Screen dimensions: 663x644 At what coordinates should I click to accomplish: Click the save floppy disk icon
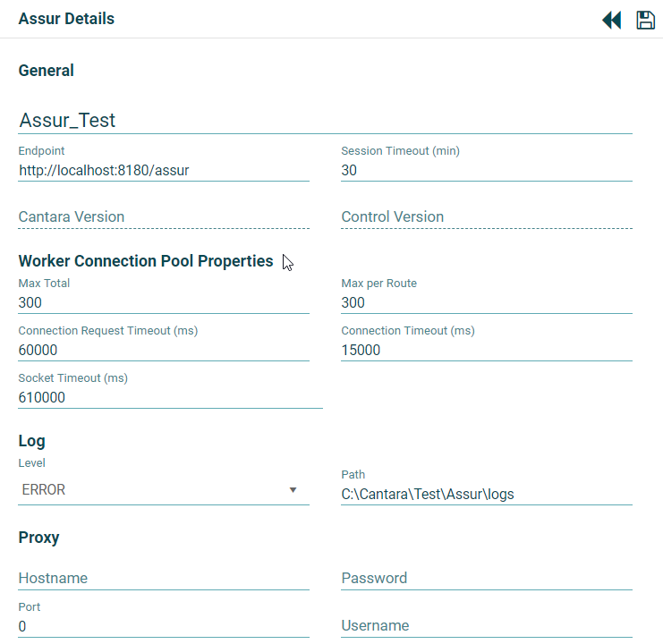[645, 20]
